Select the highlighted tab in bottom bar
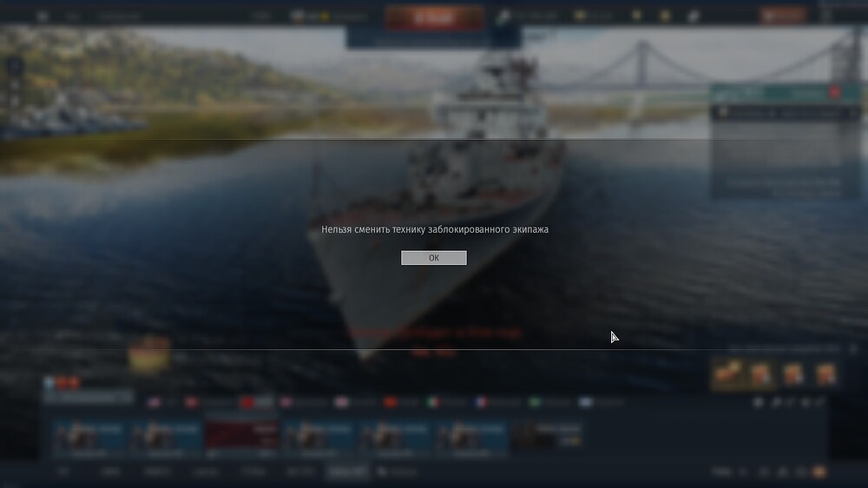Viewport: 868px width, 488px height. click(x=347, y=472)
